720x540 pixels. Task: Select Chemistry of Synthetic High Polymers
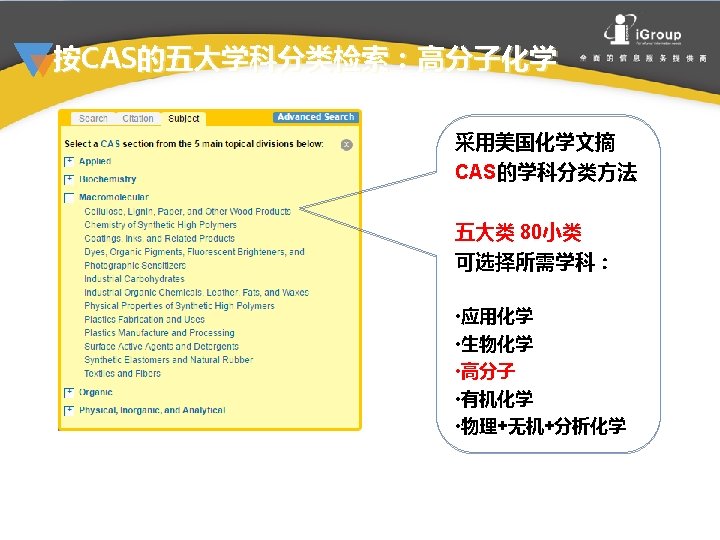160,225
